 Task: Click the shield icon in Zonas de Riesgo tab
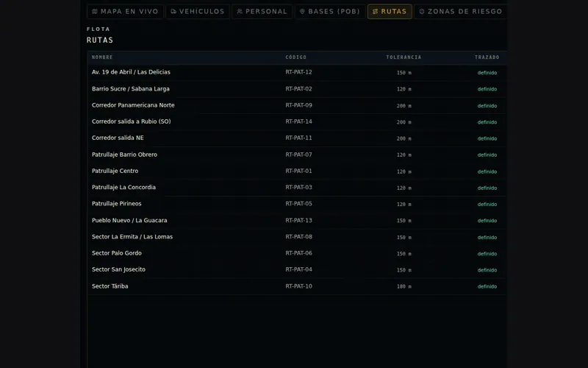click(422, 12)
